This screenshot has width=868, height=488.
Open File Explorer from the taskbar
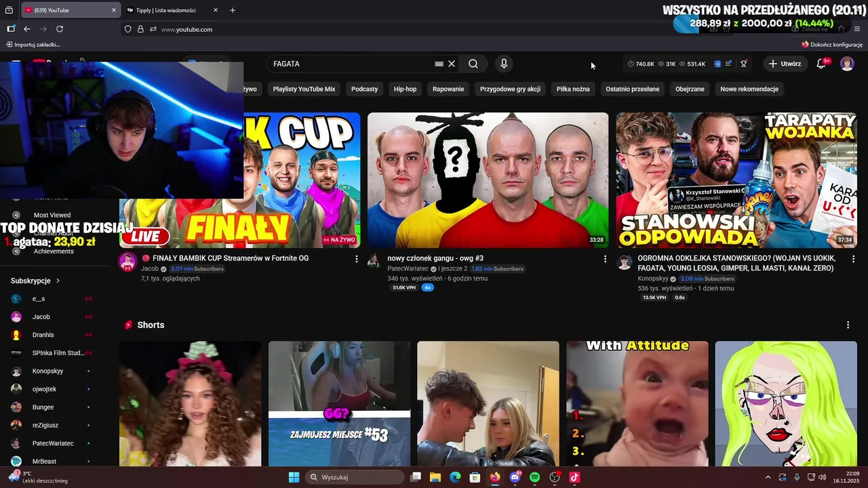[x=435, y=477]
